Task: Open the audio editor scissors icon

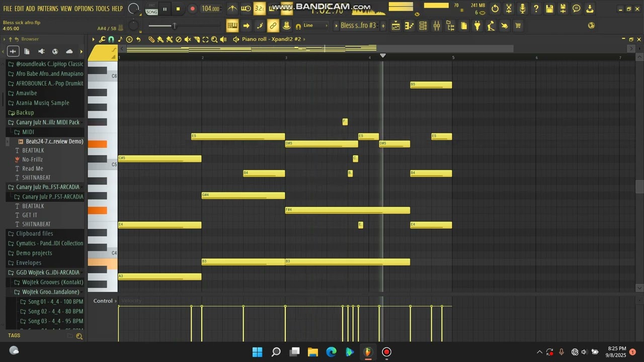Action: 509,9
